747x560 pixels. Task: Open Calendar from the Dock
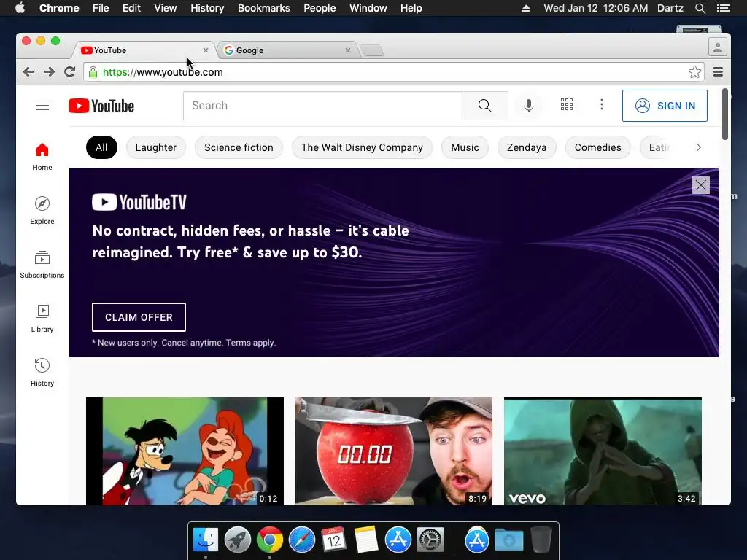[x=333, y=540]
